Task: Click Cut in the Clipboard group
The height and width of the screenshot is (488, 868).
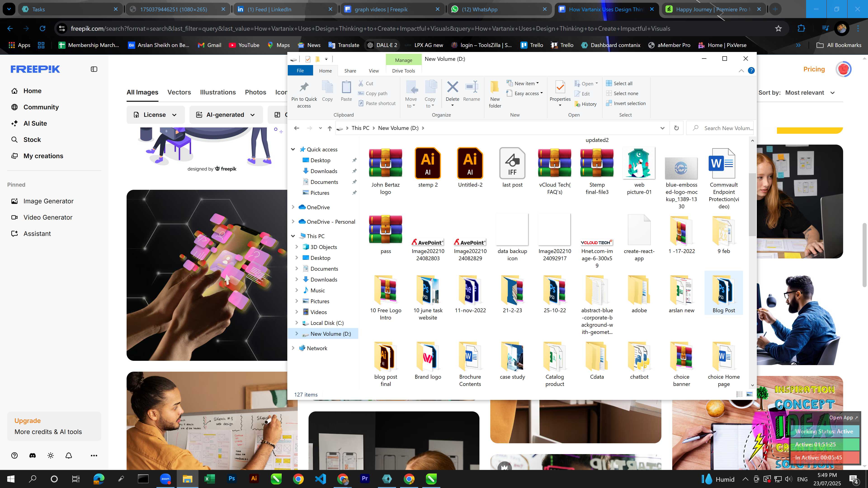Action: pos(366,83)
